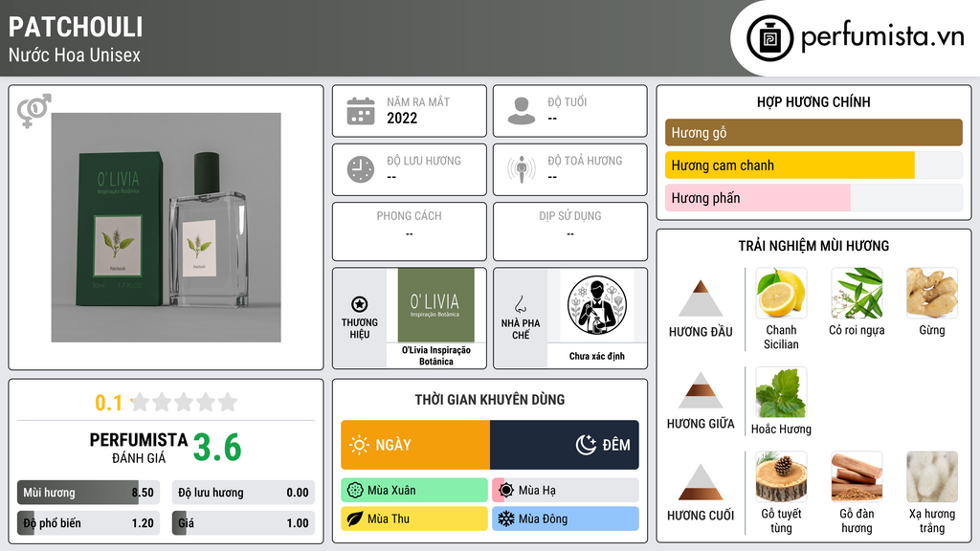Click the perfumista.vn bottle logo
This screenshot has width=980, height=551.
[x=769, y=38]
